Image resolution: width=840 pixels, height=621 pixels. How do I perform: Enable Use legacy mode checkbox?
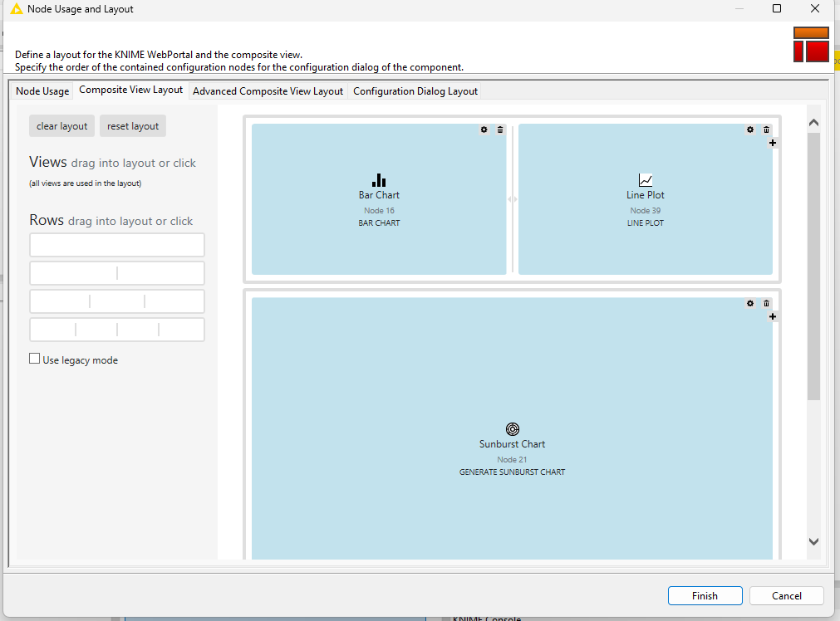tap(34, 359)
